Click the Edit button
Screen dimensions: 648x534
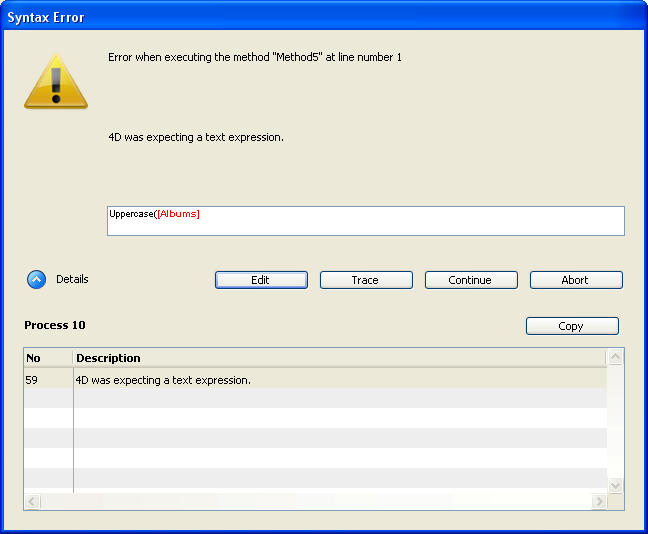click(261, 280)
